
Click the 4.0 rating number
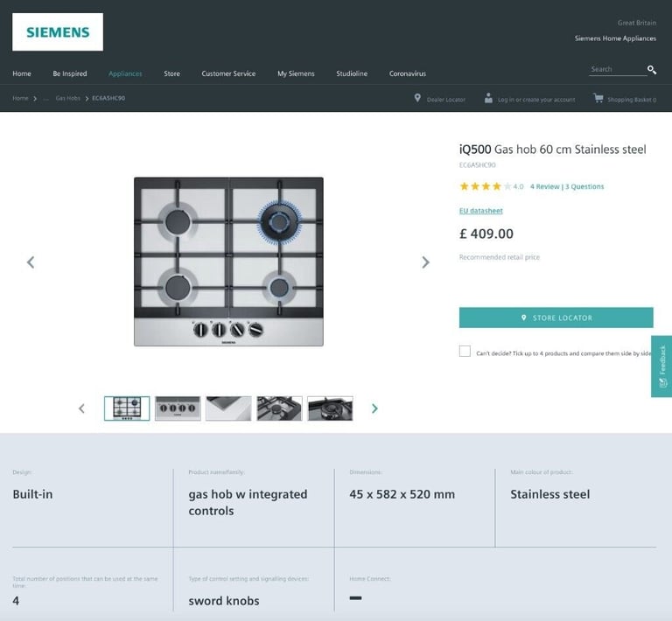pos(518,186)
